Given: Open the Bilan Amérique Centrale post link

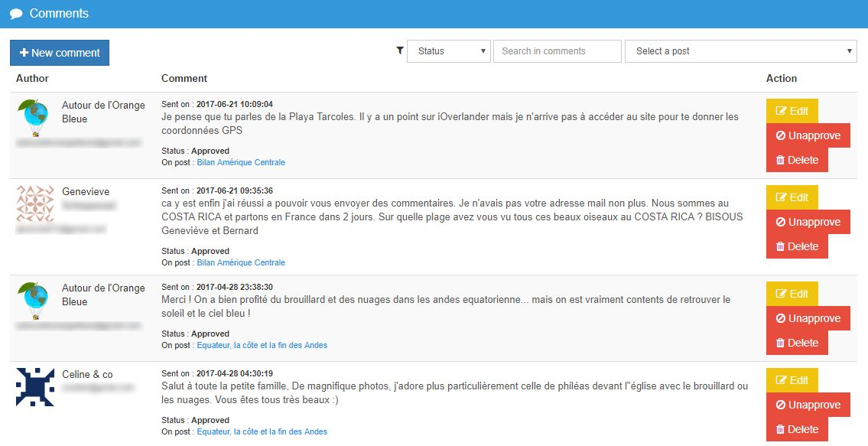Looking at the screenshot, I should 241,162.
